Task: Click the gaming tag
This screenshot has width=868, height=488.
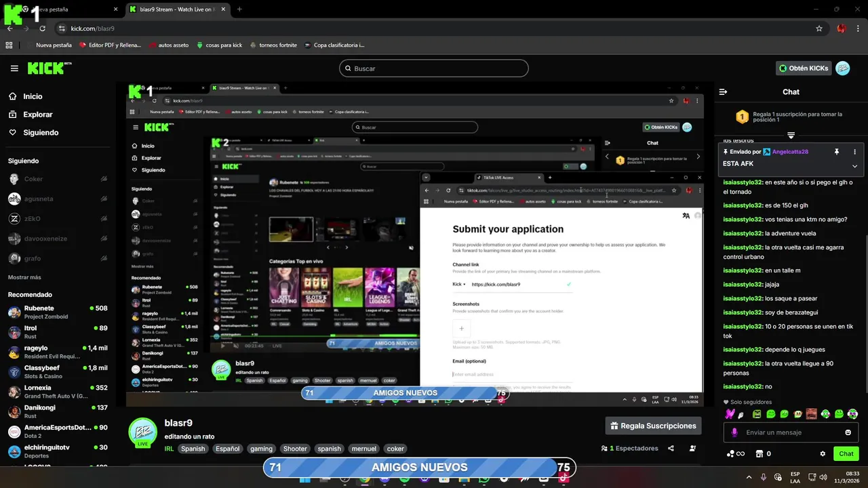Action: (261, 449)
